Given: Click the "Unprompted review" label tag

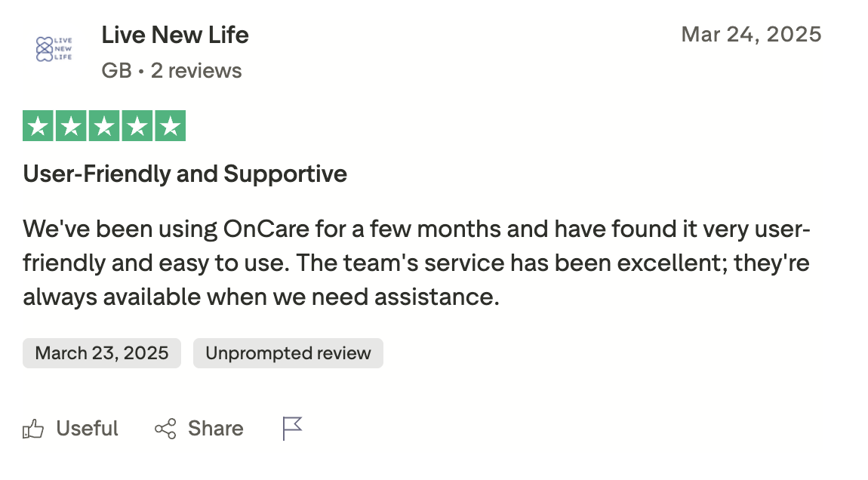Looking at the screenshot, I should (288, 353).
